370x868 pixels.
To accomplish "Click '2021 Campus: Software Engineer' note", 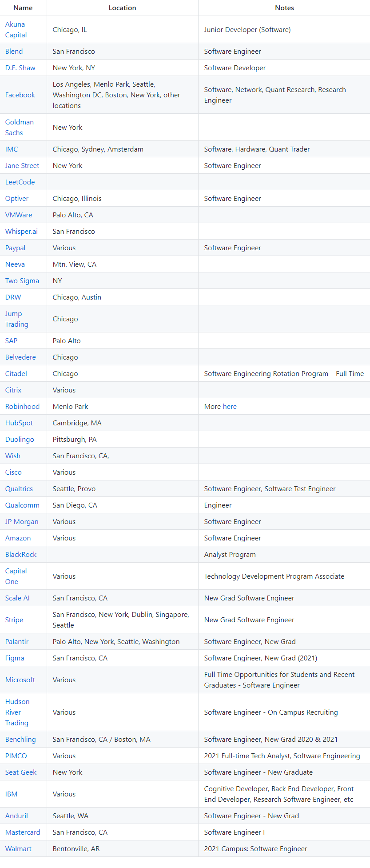I will coord(255,849).
